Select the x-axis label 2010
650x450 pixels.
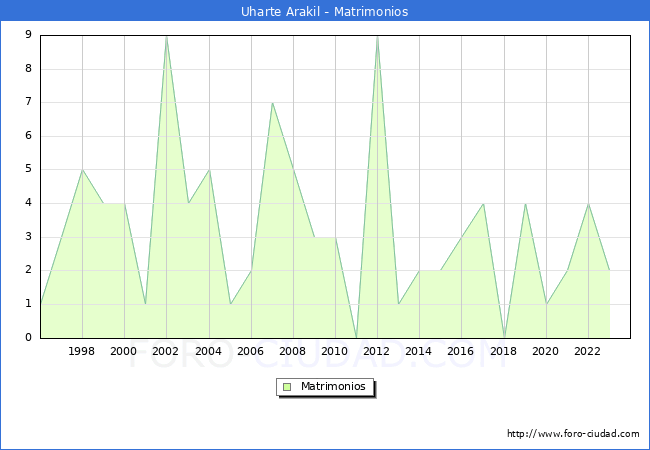tap(335, 351)
